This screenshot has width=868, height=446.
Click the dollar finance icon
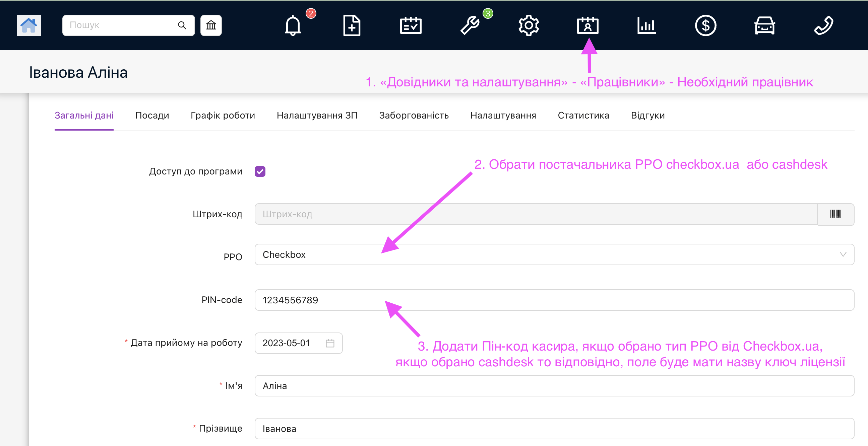point(705,25)
